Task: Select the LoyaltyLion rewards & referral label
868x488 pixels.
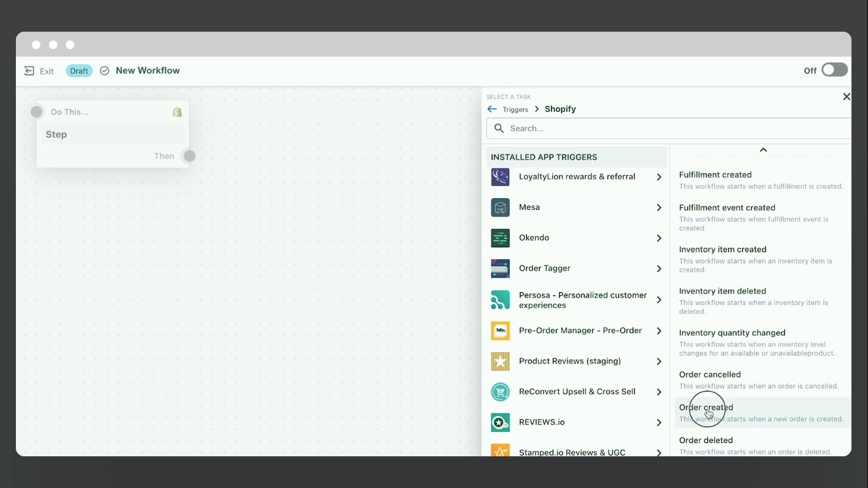Action: [577, 177]
